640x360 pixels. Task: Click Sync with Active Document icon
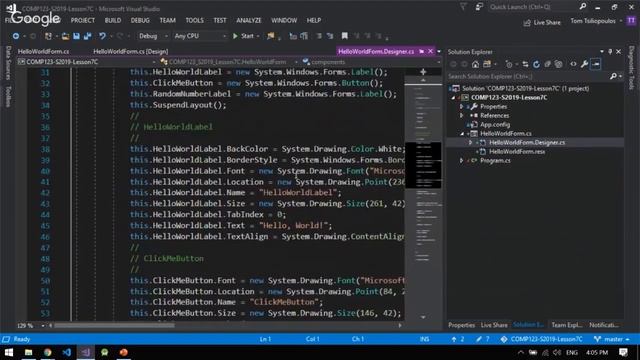[525, 64]
